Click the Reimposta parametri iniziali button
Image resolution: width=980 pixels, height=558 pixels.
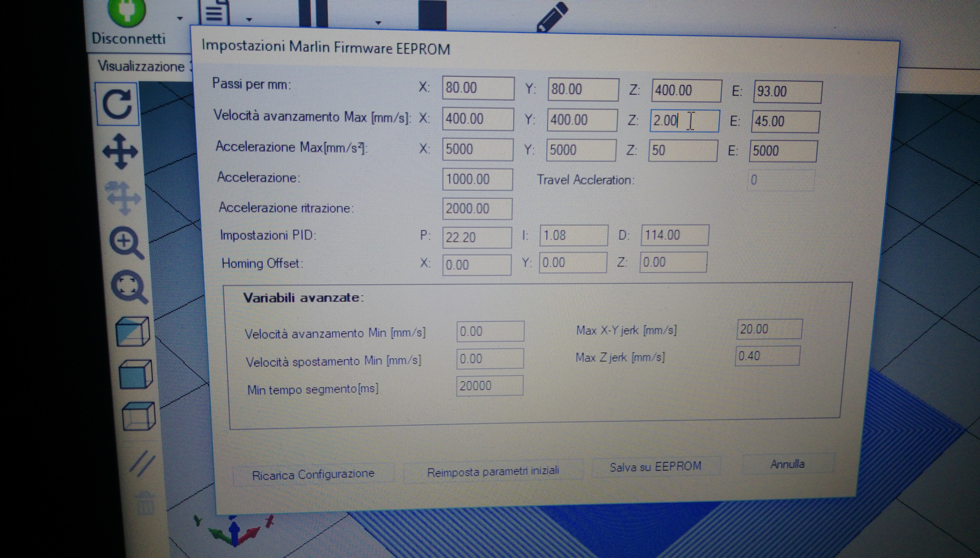click(x=493, y=471)
